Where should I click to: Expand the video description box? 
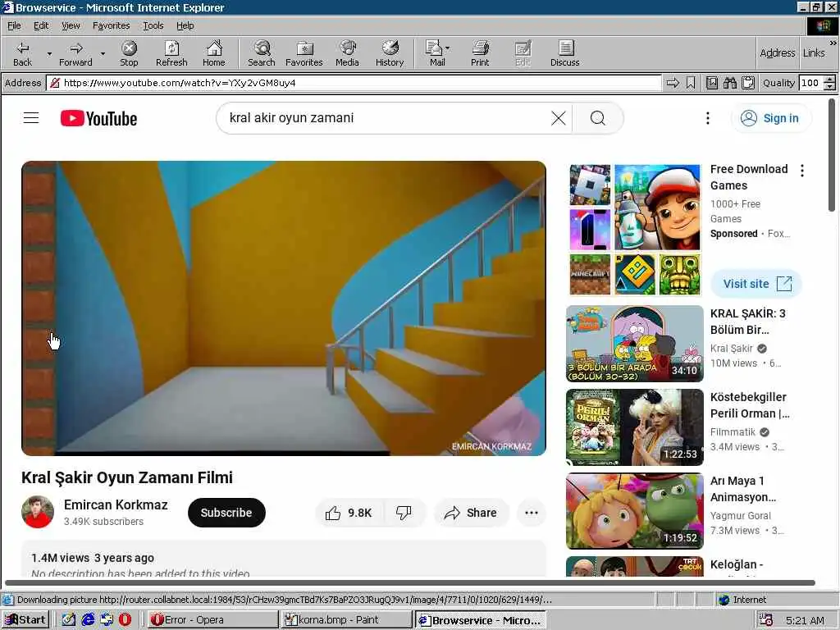(283, 559)
